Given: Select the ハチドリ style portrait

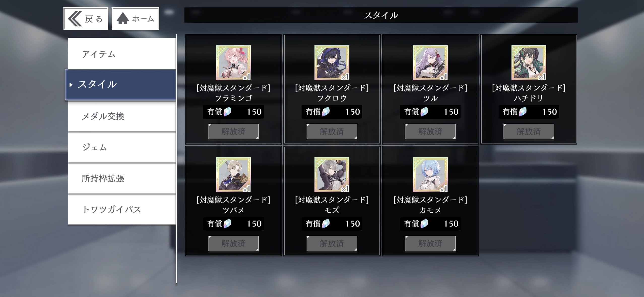Looking at the screenshot, I should 529,63.
